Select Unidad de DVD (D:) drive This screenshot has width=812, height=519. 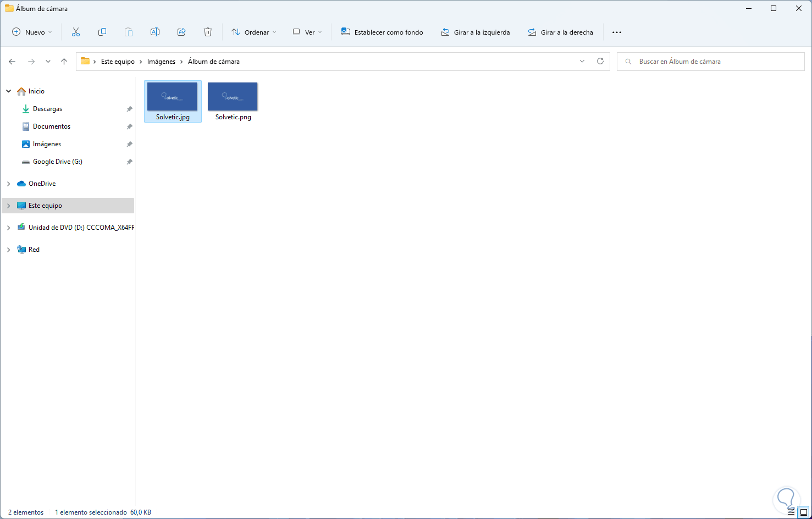pos(81,228)
